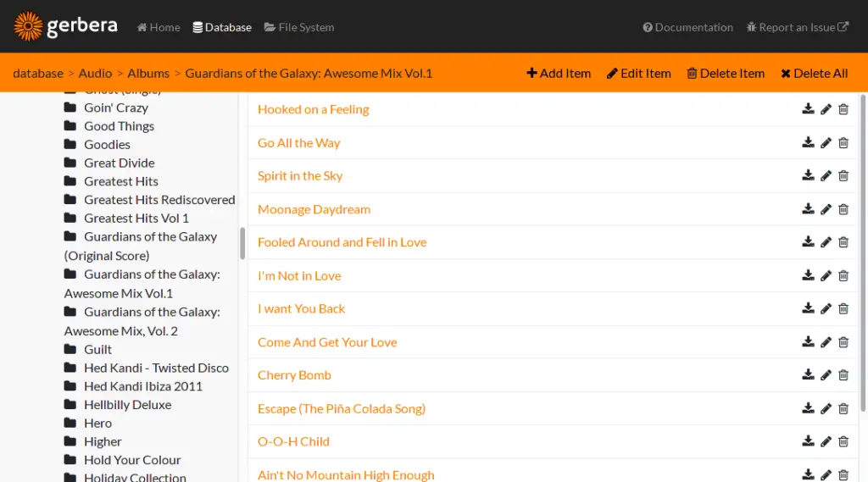Click the Delete Item button
Viewport: 868px width, 482px height.
coord(726,73)
